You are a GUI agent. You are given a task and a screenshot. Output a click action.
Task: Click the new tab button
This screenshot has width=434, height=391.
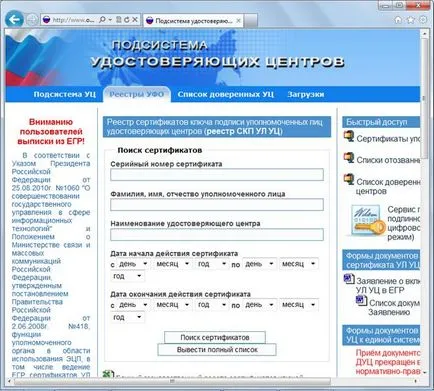251,21
